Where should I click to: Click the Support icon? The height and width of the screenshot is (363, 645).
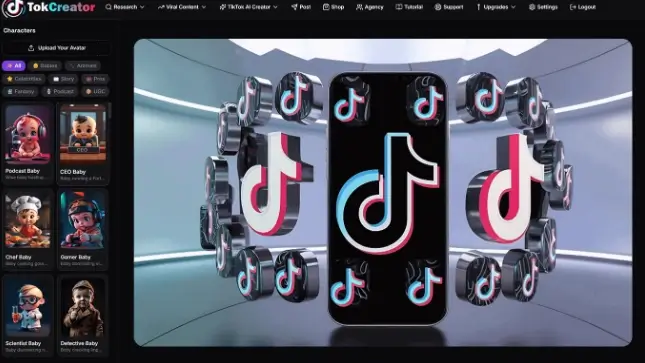tap(438, 7)
